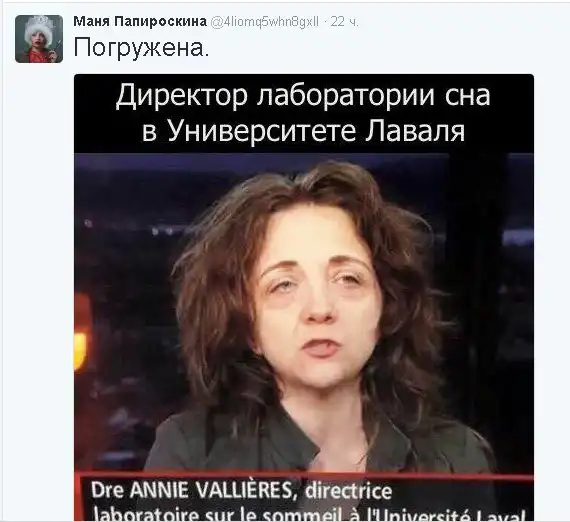Screen dimensions: 570x522
Task: Select the tweet text Погружена.
Action: (142, 48)
